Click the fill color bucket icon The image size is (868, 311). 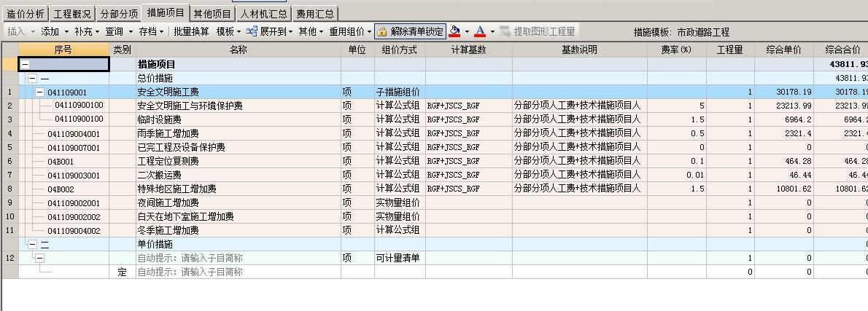point(454,31)
